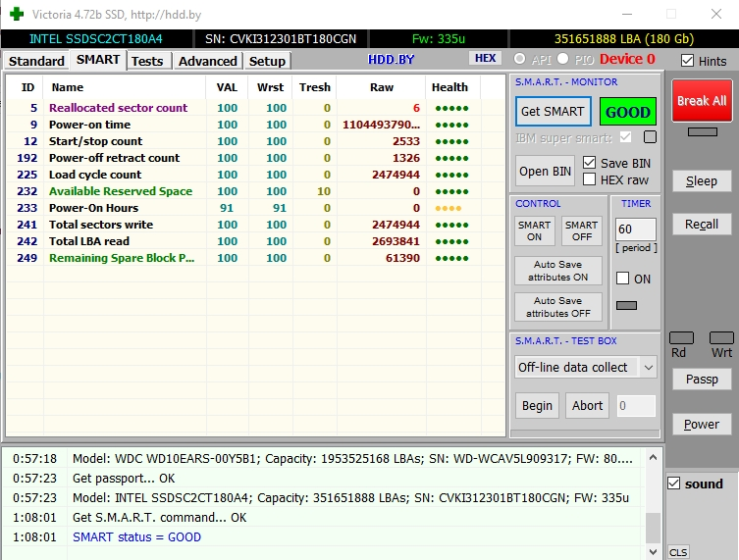Click the green GOOD status indicator
Viewport: 739px width, 560px height.
tap(627, 112)
